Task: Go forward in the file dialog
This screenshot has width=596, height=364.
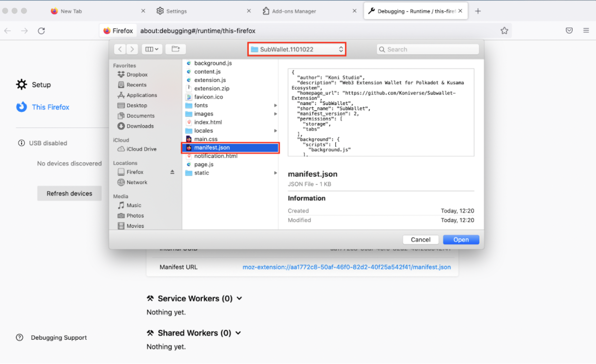Action: point(132,49)
